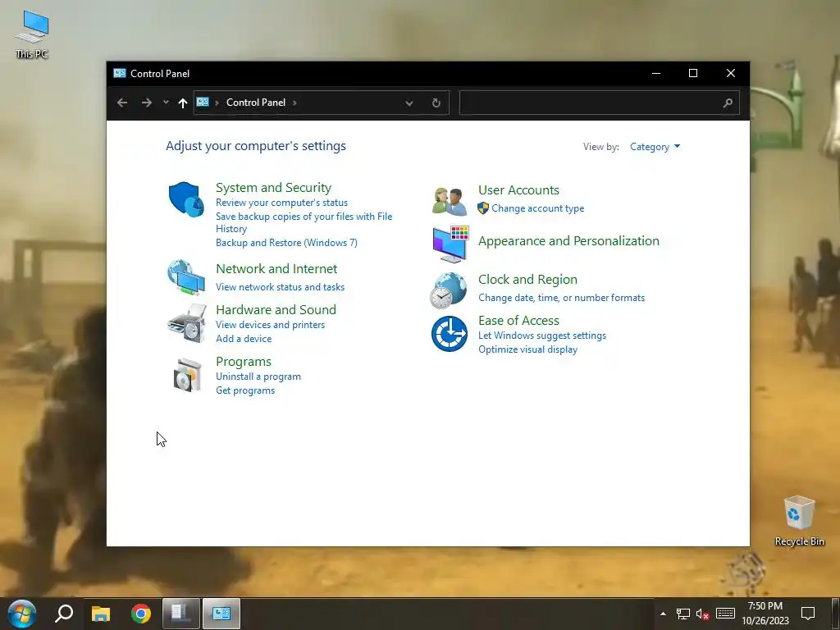Image resolution: width=840 pixels, height=630 pixels.
Task: Click Change account type
Action: pyautogui.click(x=538, y=208)
